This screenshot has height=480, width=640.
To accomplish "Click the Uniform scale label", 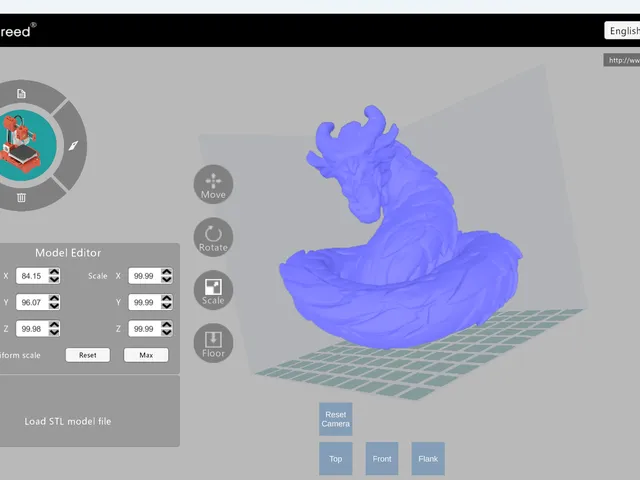I will click(x=20, y=355).
